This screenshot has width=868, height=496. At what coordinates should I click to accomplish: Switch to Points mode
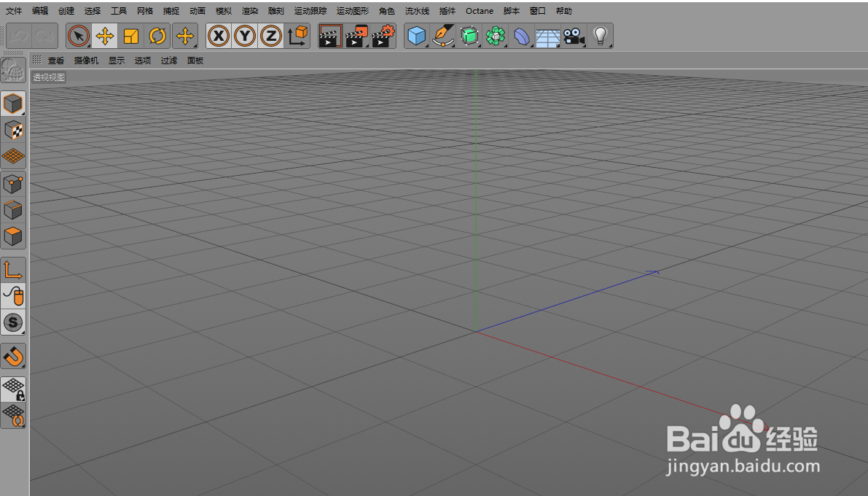(x=12, y=183)
